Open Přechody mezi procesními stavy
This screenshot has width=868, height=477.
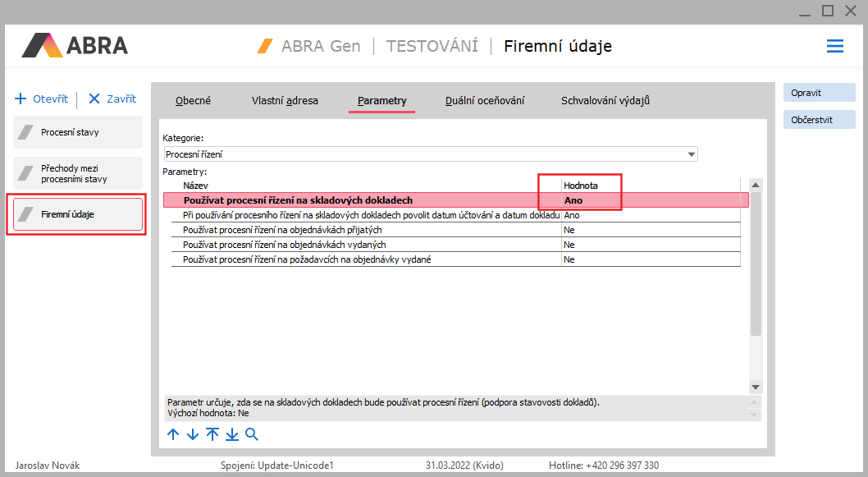coord(78,173)
